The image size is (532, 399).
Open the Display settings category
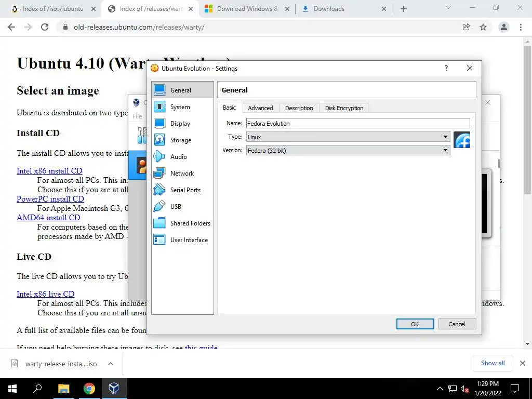pos(182,124)
